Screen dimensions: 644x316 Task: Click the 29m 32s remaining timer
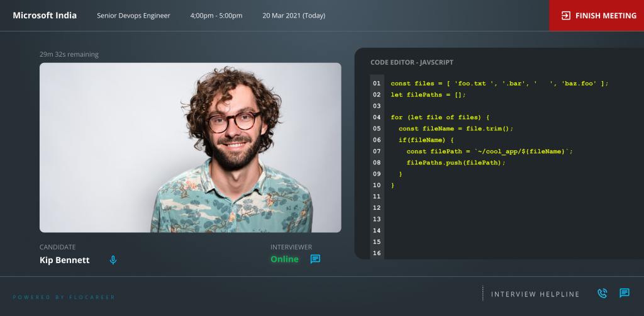69,54
